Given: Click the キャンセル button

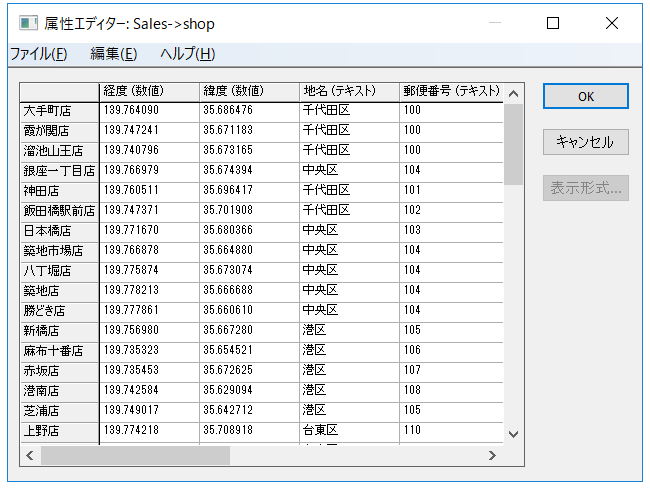Looking at the screenshot, I should pyautogui.click(x=586, y=142).
